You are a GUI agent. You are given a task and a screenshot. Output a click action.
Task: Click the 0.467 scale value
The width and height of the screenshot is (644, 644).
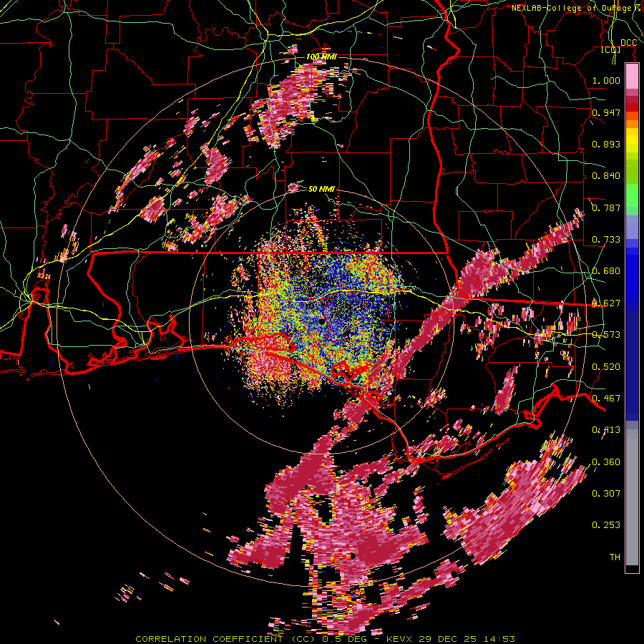pyautogui.click(x=606, y=399)
